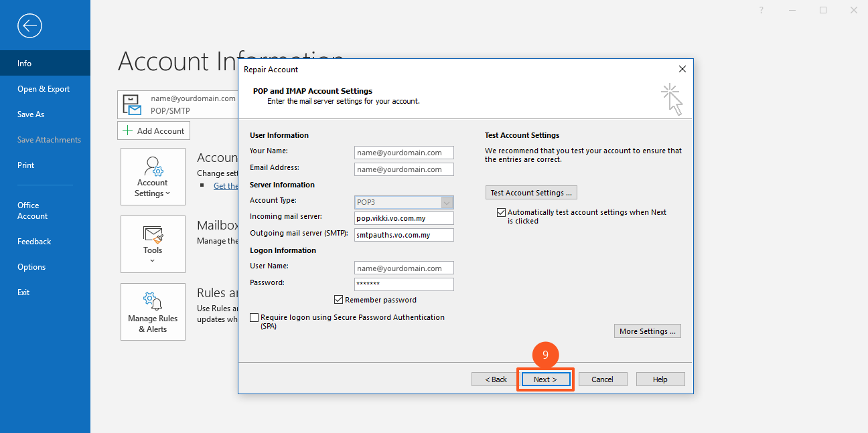Image resolution: width=868 pixels, height=433 pixels.
Task: Click the back arrow circle icon
Action: click(x=30, y=26)
